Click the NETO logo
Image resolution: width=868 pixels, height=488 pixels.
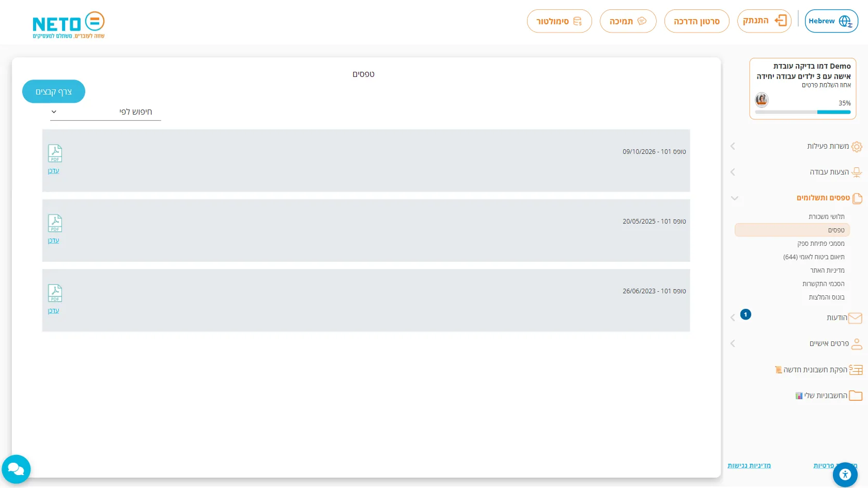69,25
